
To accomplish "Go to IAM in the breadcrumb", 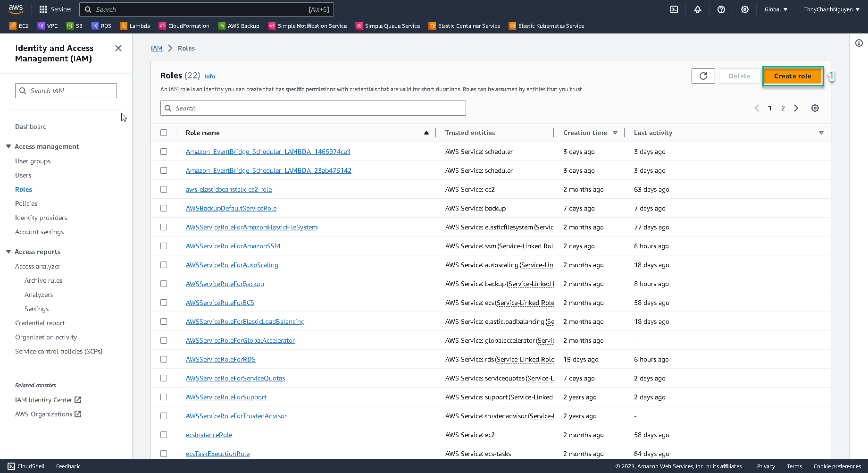I will (157, 48).
